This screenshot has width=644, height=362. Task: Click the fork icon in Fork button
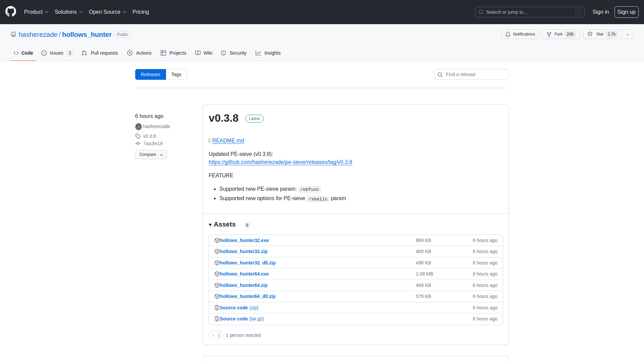pyautogui.click(x=549, y=35)
